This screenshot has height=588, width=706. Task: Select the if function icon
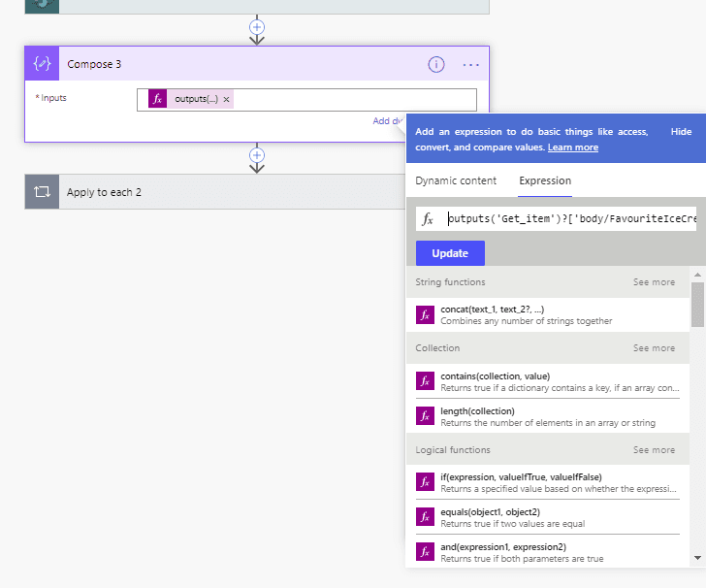[425, 482]
